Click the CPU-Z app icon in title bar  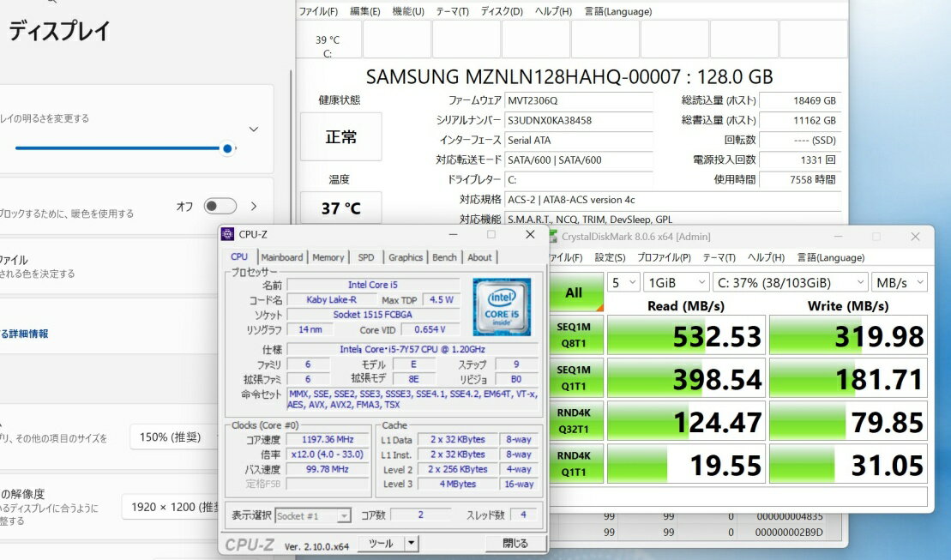pyautogui.click(x=227, y=234)
